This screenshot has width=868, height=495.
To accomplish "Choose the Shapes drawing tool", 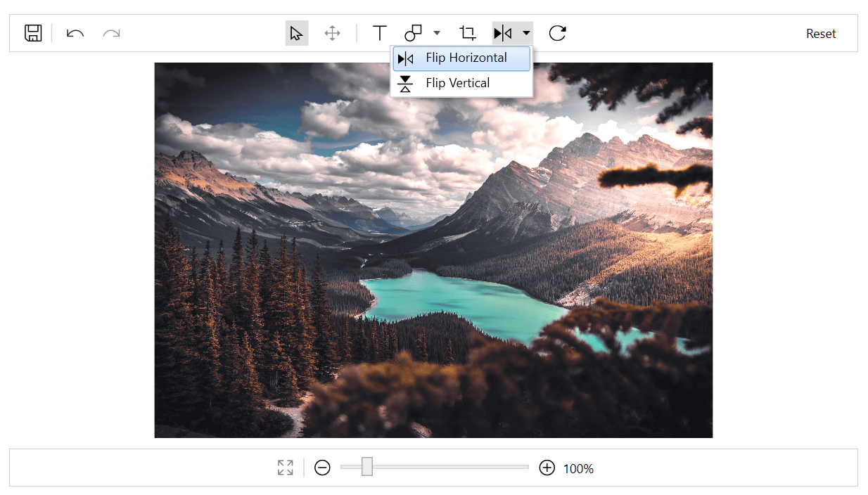I will 413,33.
